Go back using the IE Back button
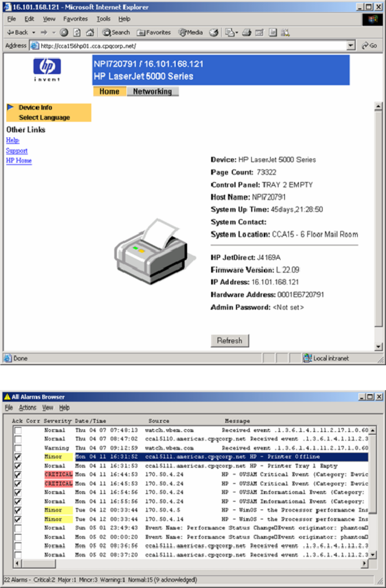386x588 pixels. (x=17, y=33)
